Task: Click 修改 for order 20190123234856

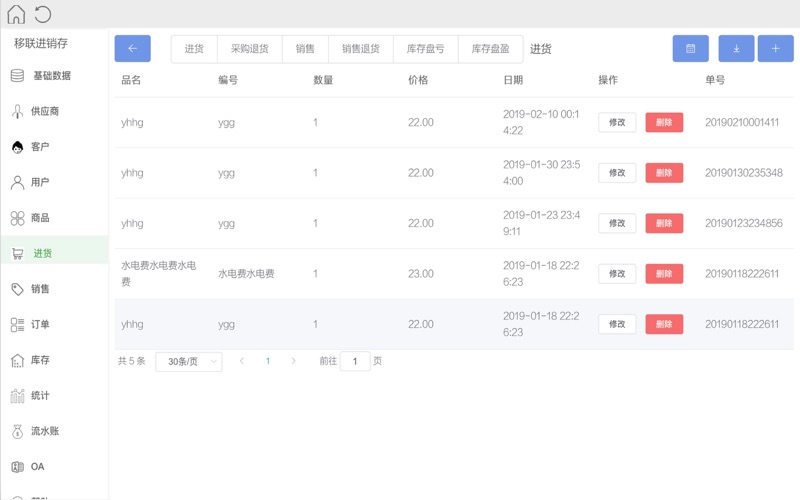Action: (x=617, y=223)
